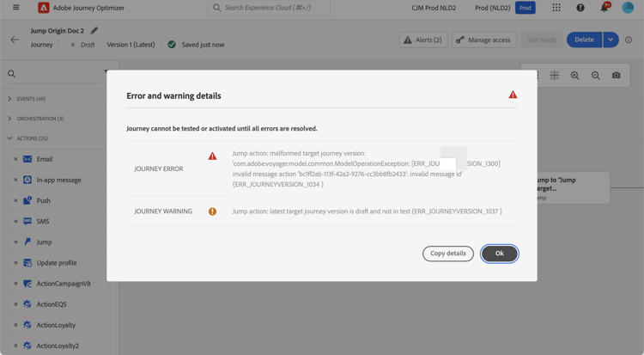
Task: Click the info icon next to Delete
Action: coord(629,40)
